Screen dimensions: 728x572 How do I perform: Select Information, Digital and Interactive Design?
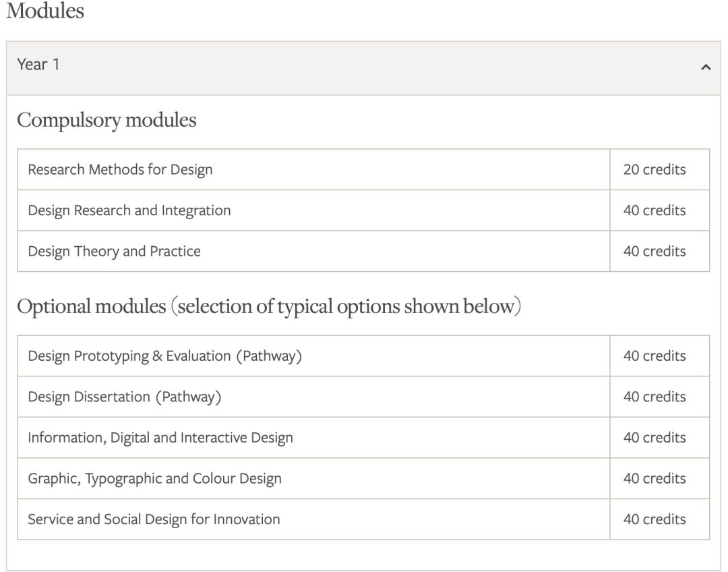160,438
